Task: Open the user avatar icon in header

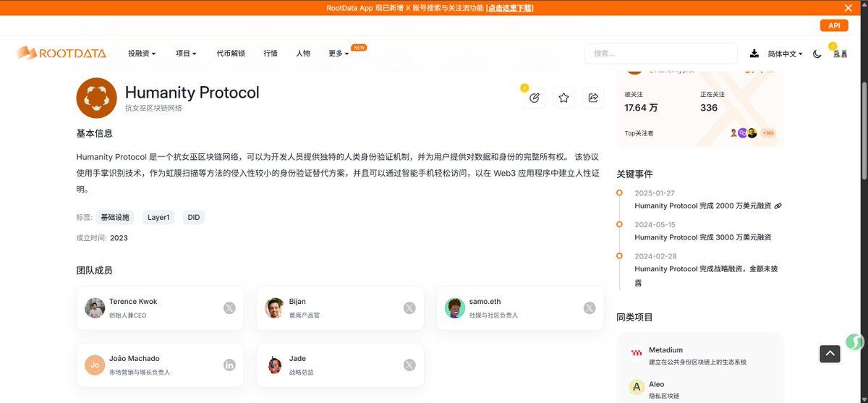Action: pos(841,54)
